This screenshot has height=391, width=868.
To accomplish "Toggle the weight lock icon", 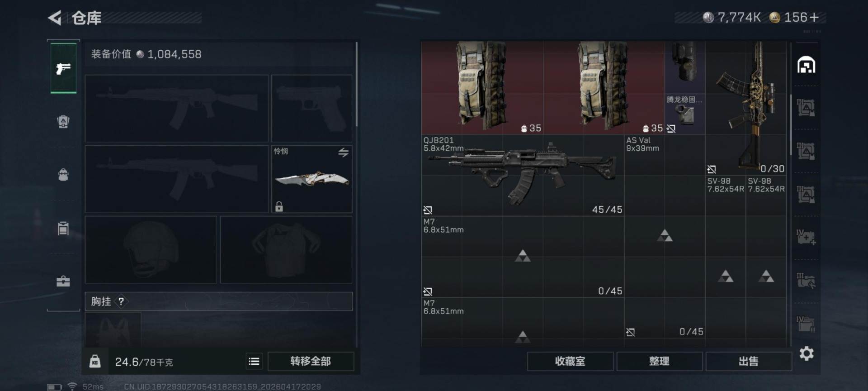I will point(95,361).
